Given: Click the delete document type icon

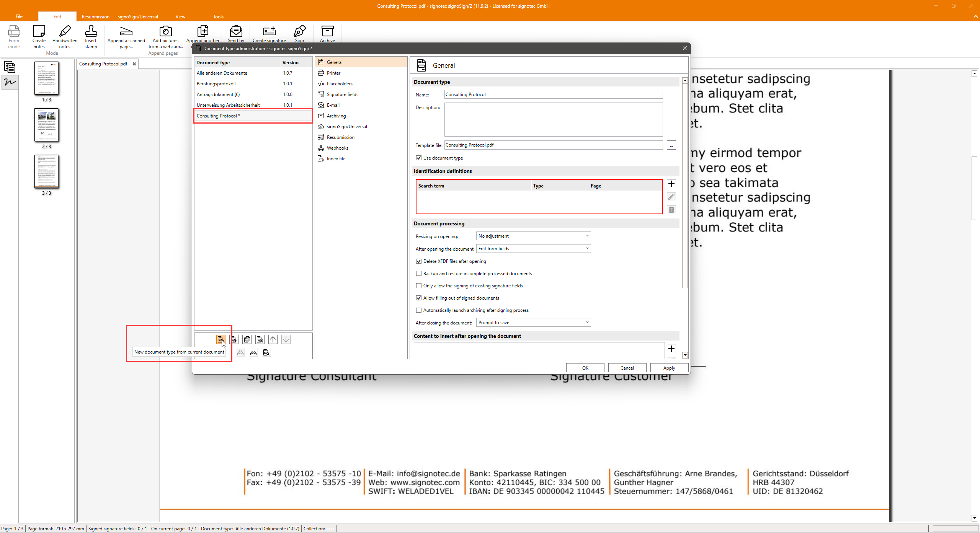Looking at the screenshot, I should pos(260,339).
